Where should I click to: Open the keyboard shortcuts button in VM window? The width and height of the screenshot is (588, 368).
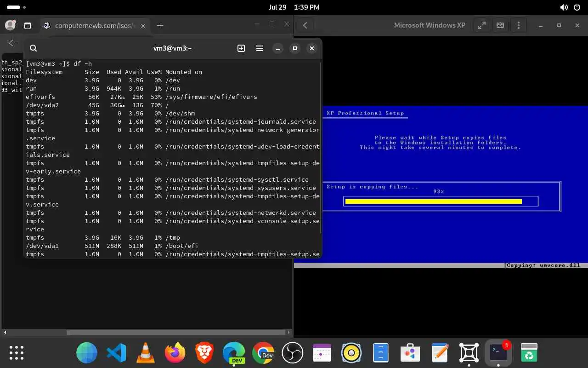(500, 25)
